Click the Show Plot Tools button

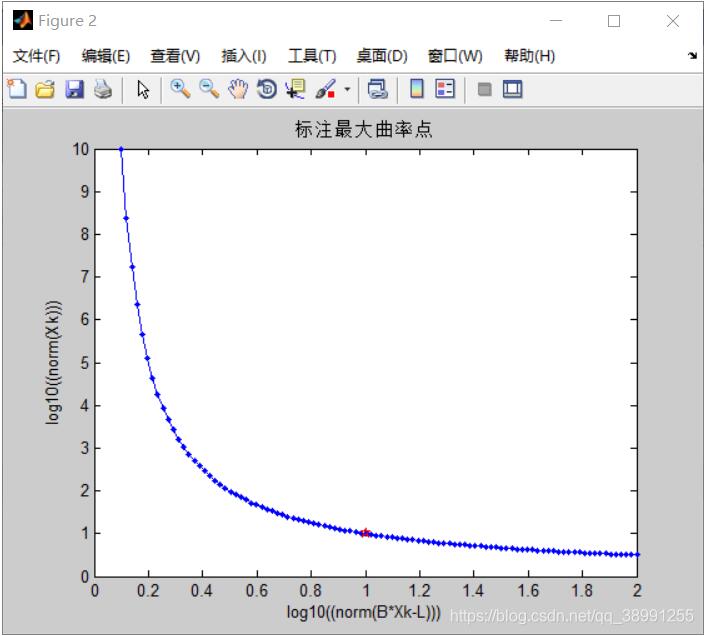click(x=513, y=90)
